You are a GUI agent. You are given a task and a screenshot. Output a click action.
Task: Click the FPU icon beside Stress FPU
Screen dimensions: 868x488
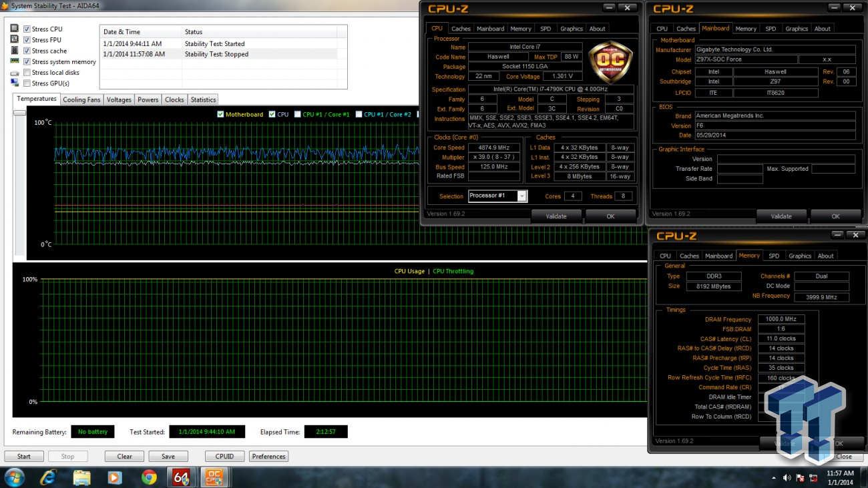(x=15, y=39)
